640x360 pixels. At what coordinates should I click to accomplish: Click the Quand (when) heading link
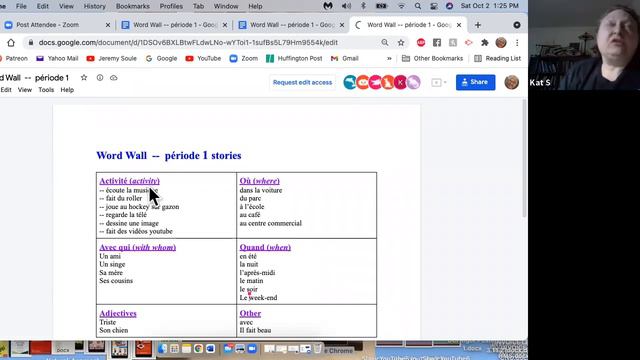coord(265,247)
